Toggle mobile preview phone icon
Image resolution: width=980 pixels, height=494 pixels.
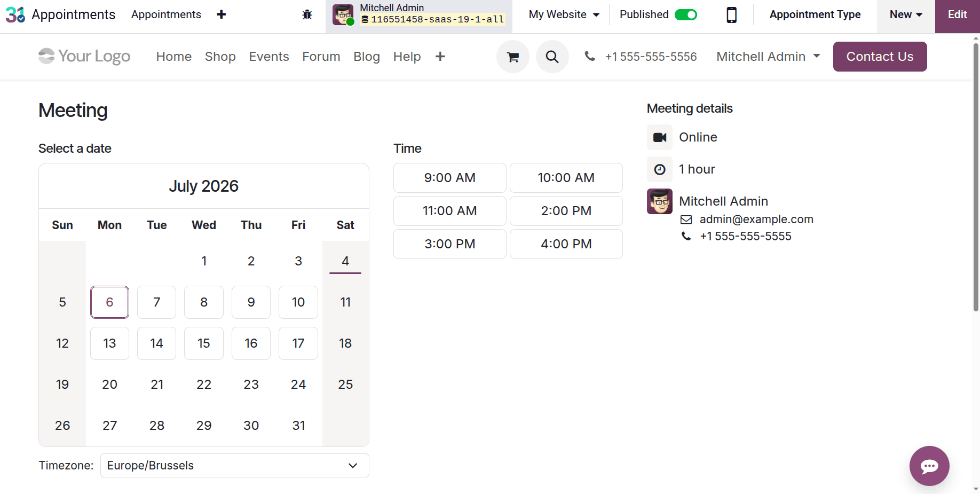point(732,14)
